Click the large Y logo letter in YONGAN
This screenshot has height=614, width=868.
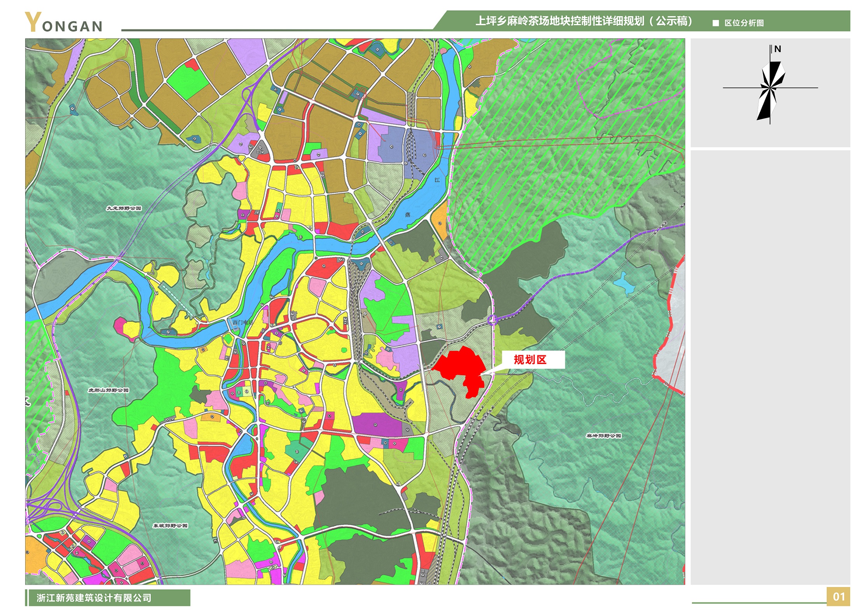[33, 22]
